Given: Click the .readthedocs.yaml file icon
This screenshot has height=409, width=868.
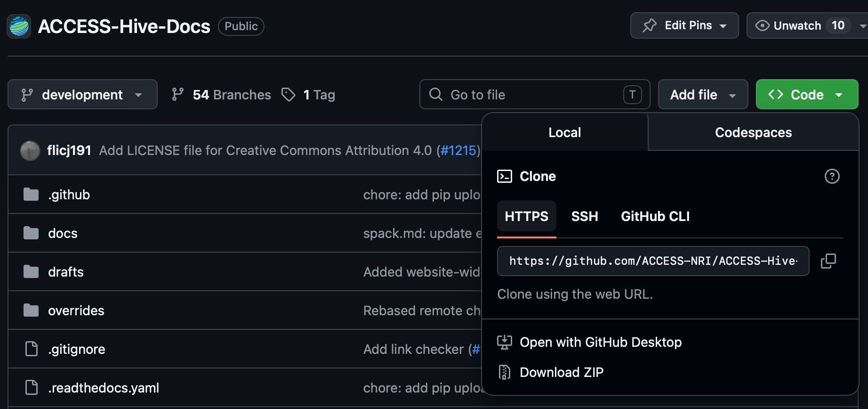Looking at the screenshot, I should 32,387.
